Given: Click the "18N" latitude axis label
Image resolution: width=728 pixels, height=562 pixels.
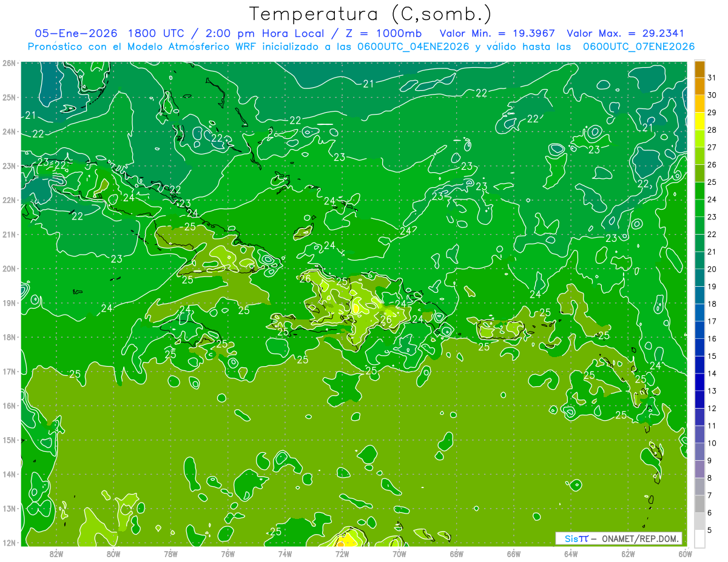Looking at the screenshot, I should pyautogui.click(x=10, y=337).
